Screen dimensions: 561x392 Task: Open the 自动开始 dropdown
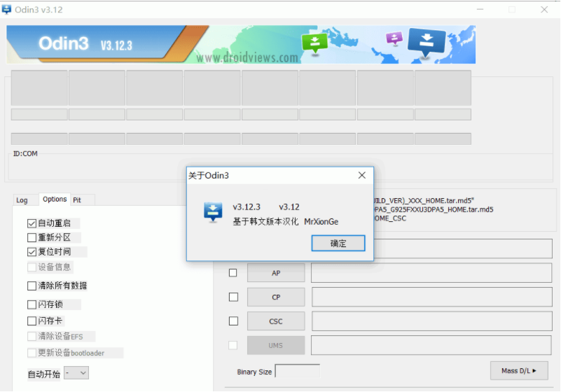[76, 373]
